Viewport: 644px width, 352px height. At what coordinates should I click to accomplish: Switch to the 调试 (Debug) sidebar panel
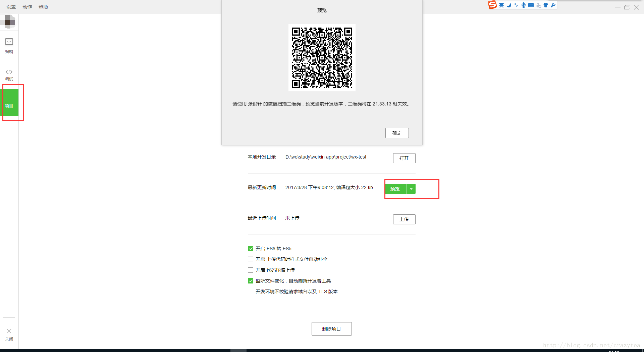tap(9, 75)
